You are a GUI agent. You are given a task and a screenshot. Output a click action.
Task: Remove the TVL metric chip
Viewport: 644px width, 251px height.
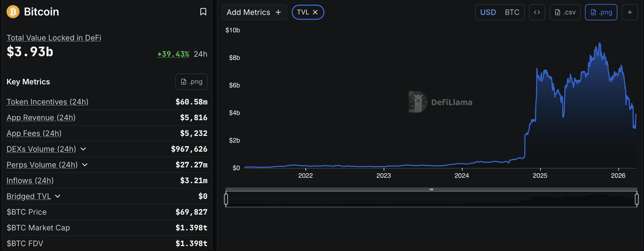(x=315, y=12)
